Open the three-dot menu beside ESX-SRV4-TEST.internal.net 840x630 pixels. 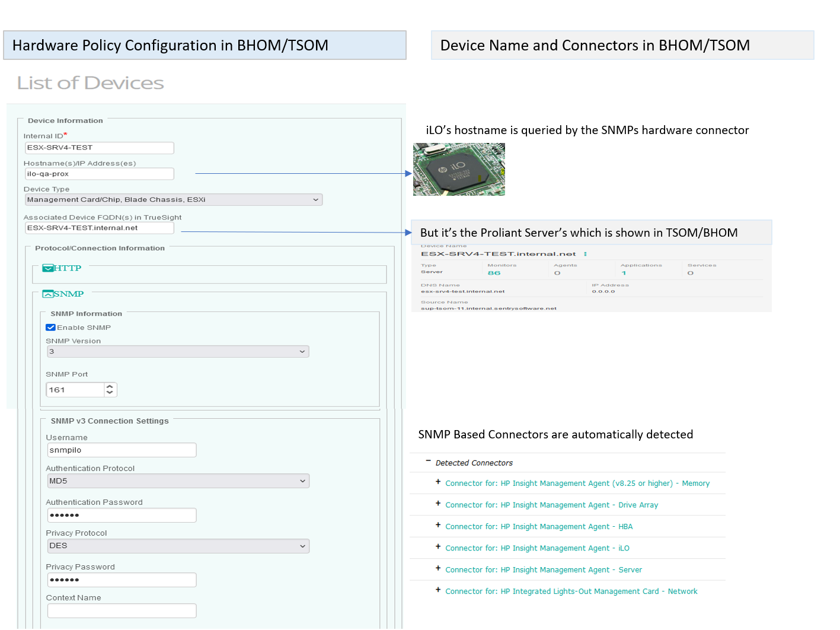point(586,253)
